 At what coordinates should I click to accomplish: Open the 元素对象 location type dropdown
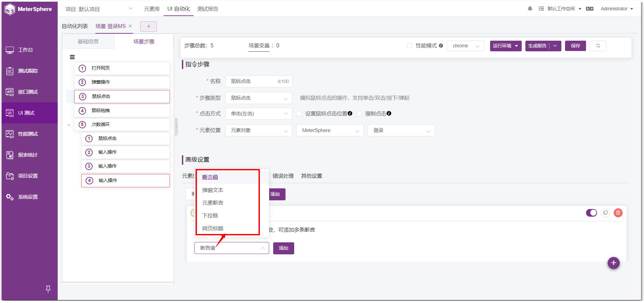[x=259, y=130]
